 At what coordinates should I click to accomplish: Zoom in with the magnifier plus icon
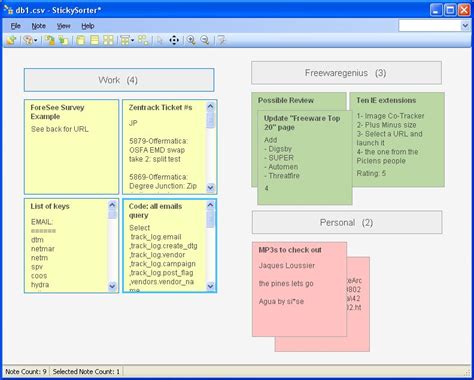point(191,40)
